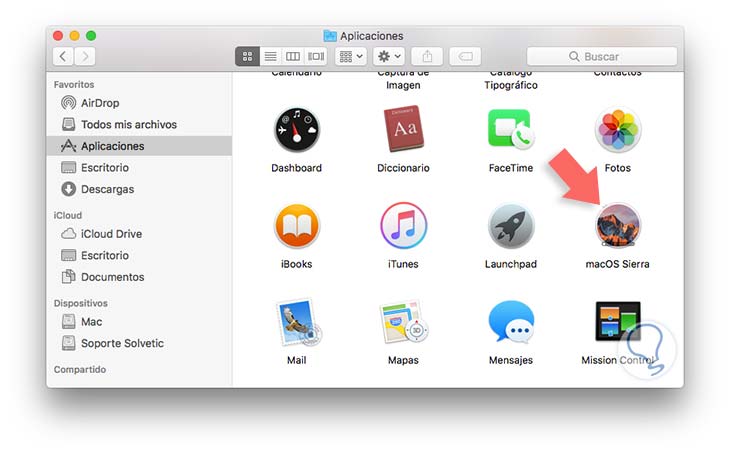The height and width of the screenshot is (454, 730).
Task: Open the Mensajes chat bubble icon
Action: click(x=511, y=322)
